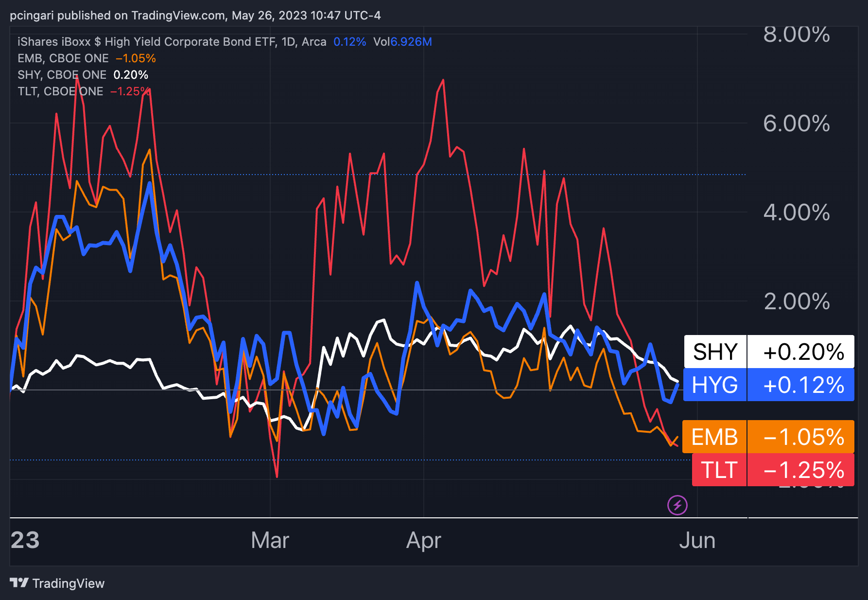868x600 pixels.
Task: Click the 0.12% value in legend header
Action: 349,42
